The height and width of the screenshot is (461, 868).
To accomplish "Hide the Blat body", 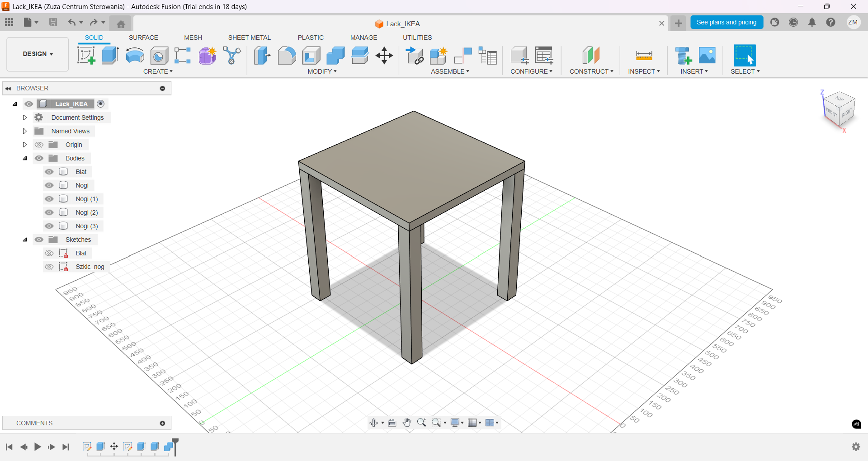I will coord(49,172).
